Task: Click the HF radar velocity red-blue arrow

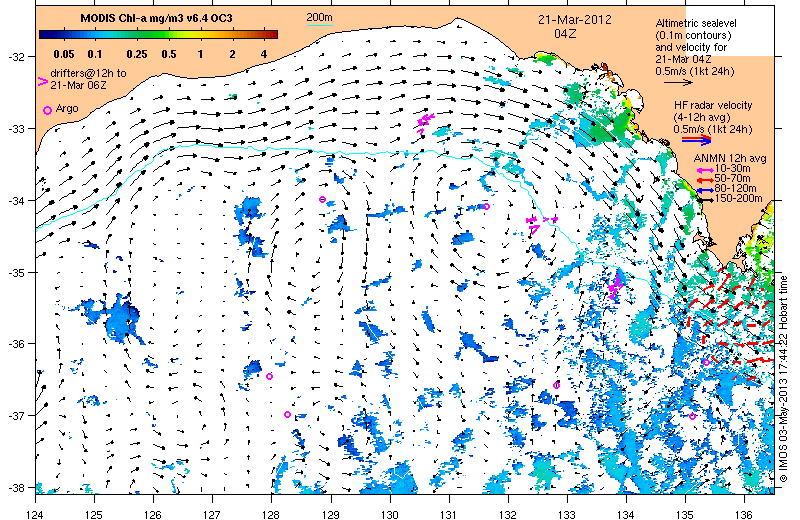Action: click(696, 139)
